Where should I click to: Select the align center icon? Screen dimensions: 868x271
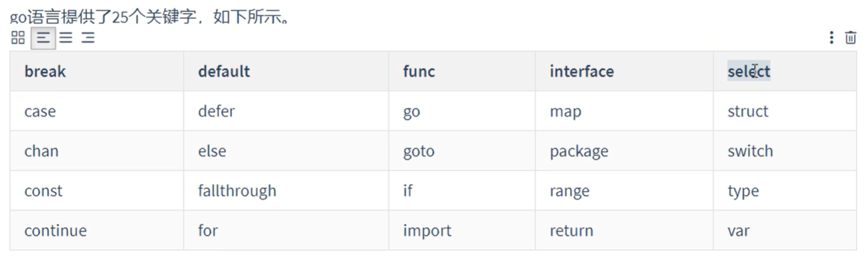coord(66,38)
